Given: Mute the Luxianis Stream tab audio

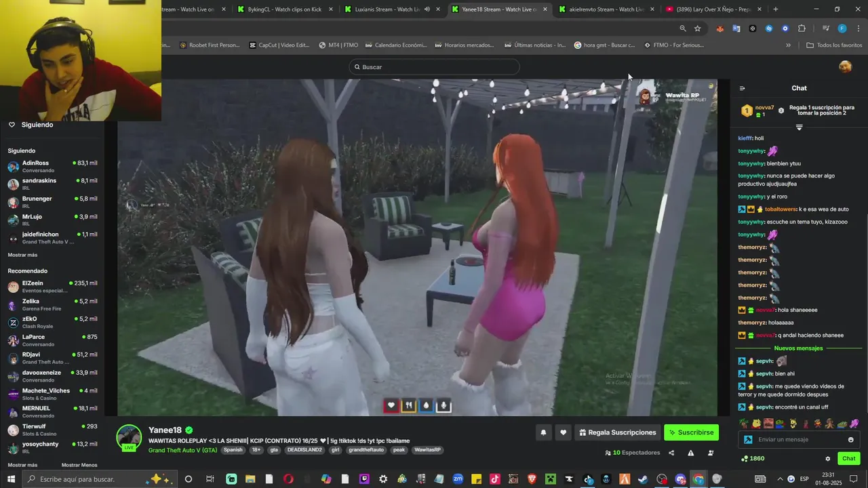Looking at the screenshot, I should click(x=427, y=9).
